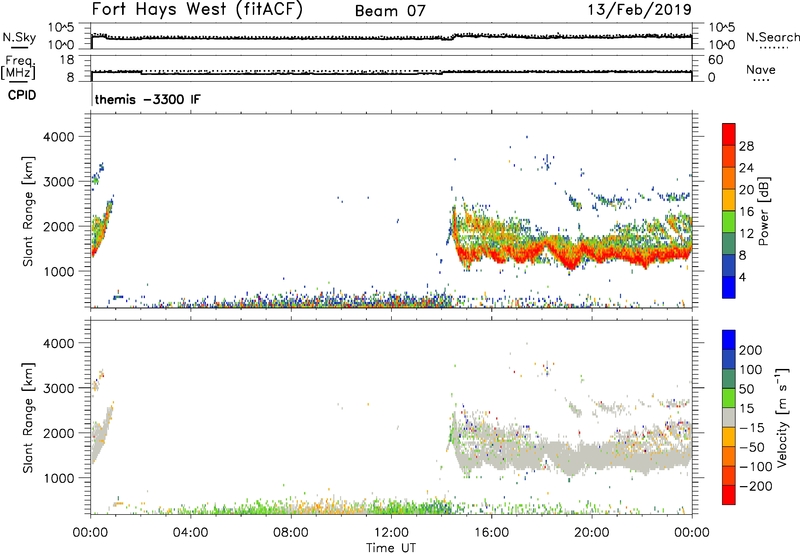
Task: Select the "16" power colorbar value
Action: coord(746,212)
